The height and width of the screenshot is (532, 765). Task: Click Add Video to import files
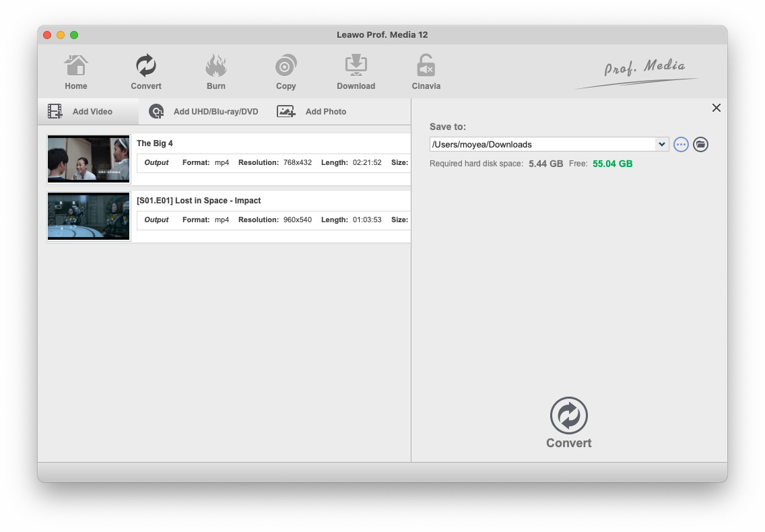pyautogui.click(x=81, y=112)
